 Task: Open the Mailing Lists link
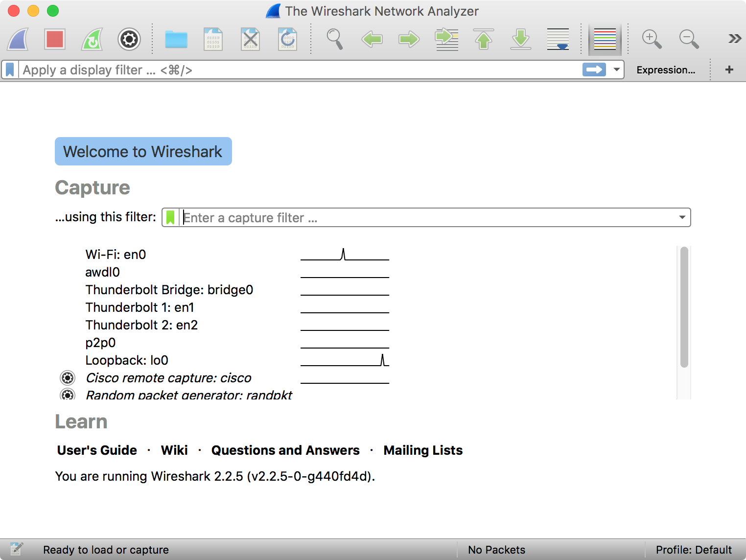pos(423,450)
